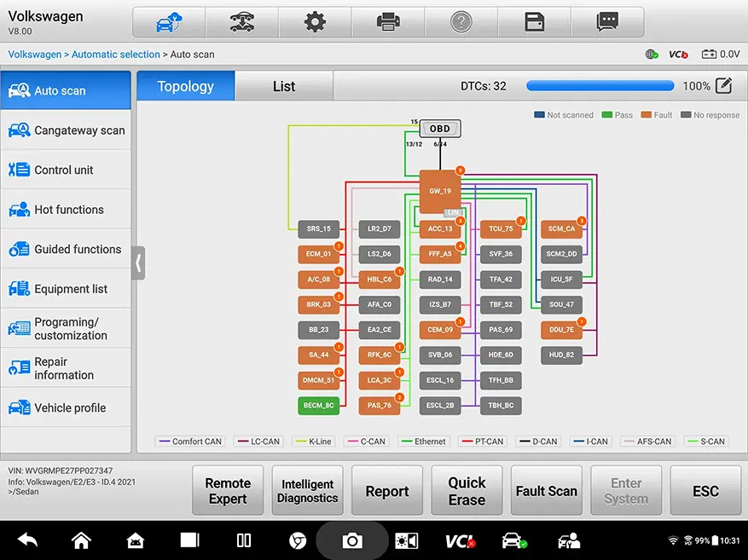
Task: Collapse the sidebar using the edge chevron
Action: pyautogui.click(x=138, y=263)
